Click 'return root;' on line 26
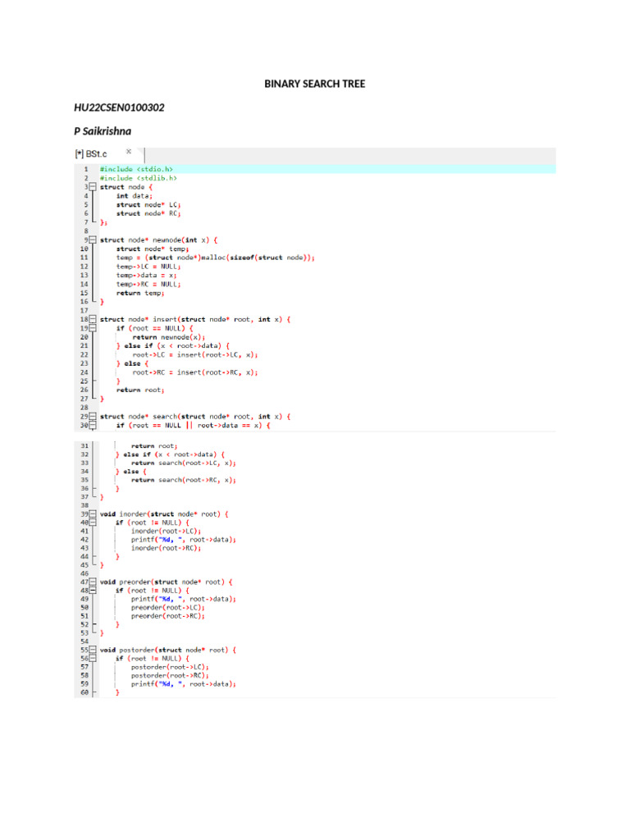630x840 pixels. [140, 390]
